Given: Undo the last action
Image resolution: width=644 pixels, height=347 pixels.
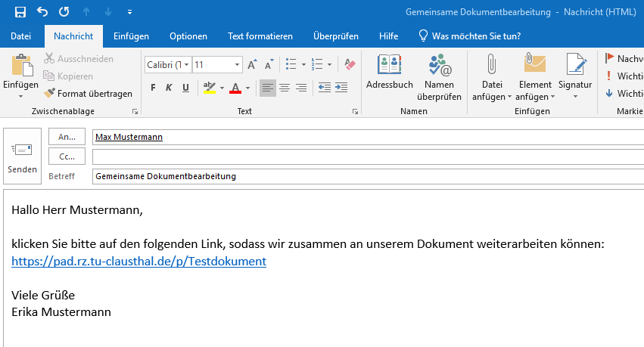Looking at the screenshot, I should coord(42,12).
